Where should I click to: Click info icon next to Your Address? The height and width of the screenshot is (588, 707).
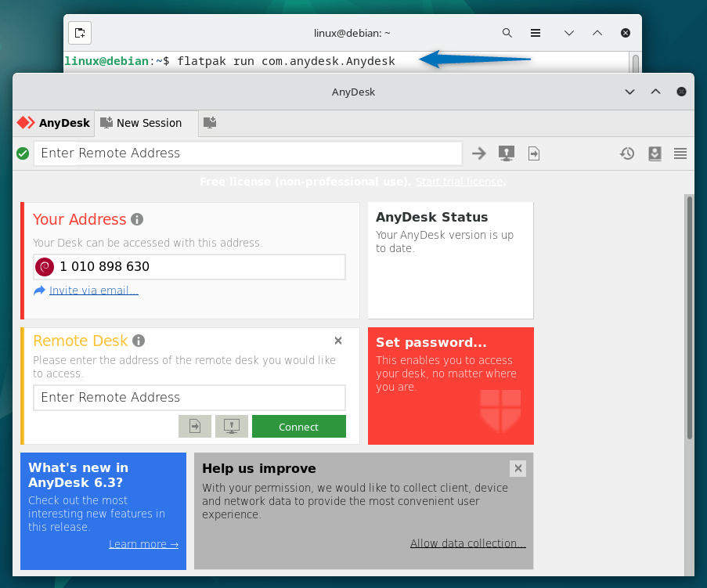(137, 219)
